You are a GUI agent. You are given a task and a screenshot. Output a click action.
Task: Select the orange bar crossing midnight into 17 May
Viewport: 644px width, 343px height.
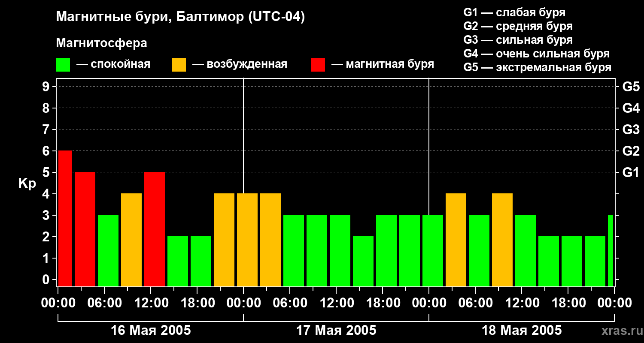click(x=247, y=240)
